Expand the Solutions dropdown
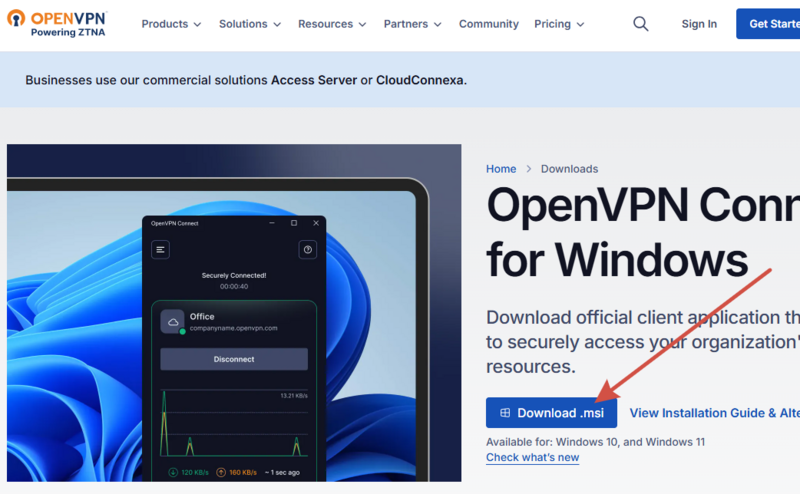This screenshot has height=494, width=800. tap(250, 24)
